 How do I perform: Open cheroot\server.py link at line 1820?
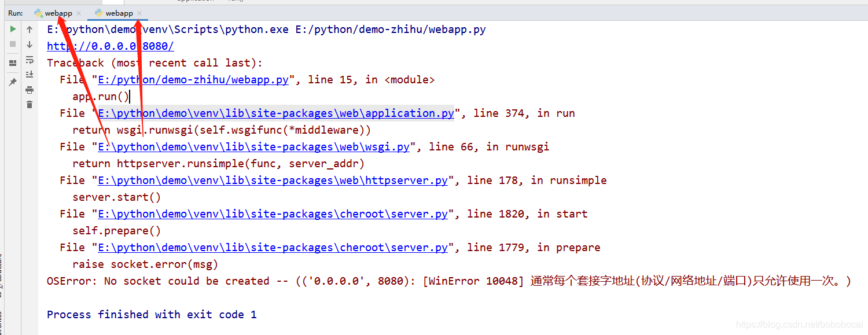(x=273, y=214)
